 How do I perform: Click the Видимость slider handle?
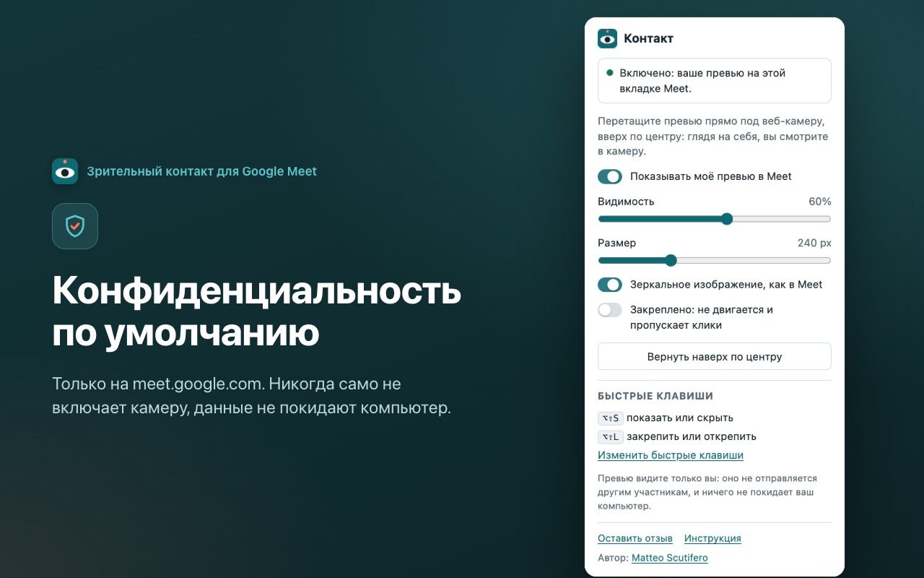[x=727, y=219]
